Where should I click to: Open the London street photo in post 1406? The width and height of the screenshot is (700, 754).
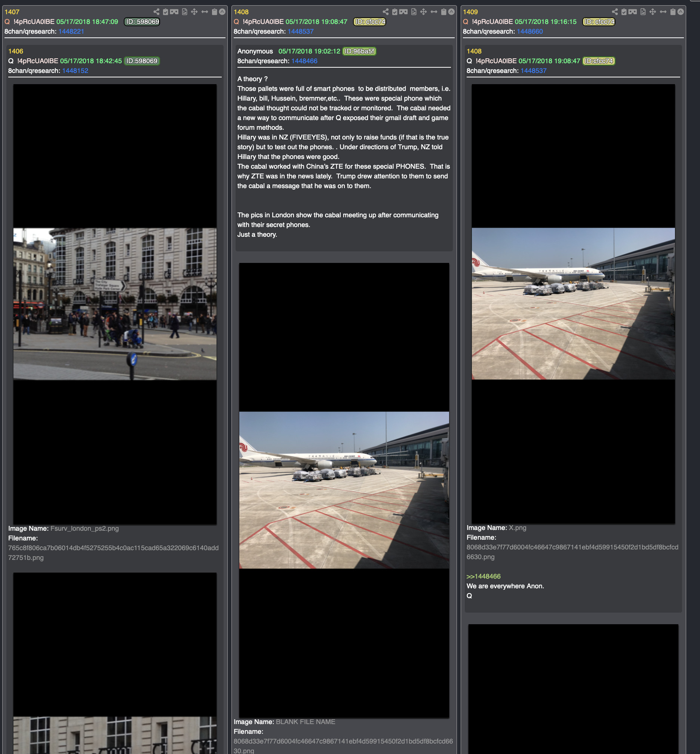(x=115, y=304)
